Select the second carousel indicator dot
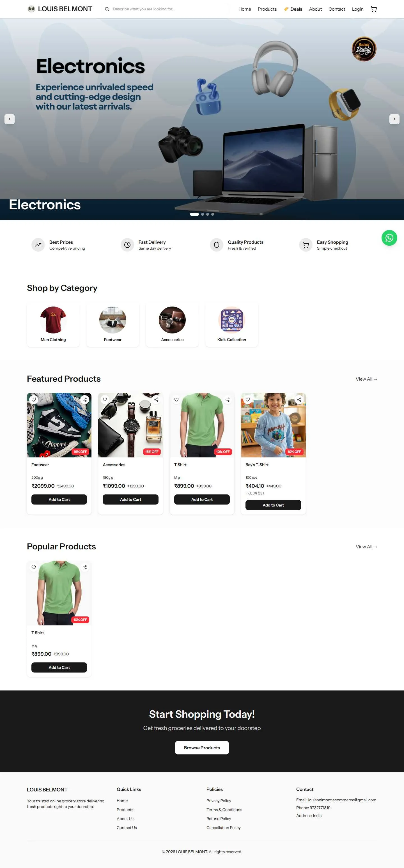The image size is (404, 868). coord(203,214)
